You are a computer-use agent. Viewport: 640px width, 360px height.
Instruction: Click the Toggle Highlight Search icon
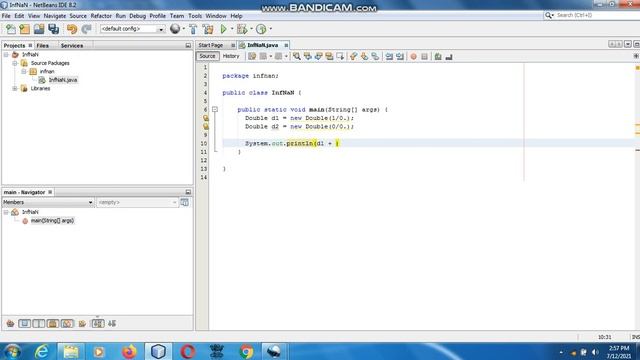(329, 56)
